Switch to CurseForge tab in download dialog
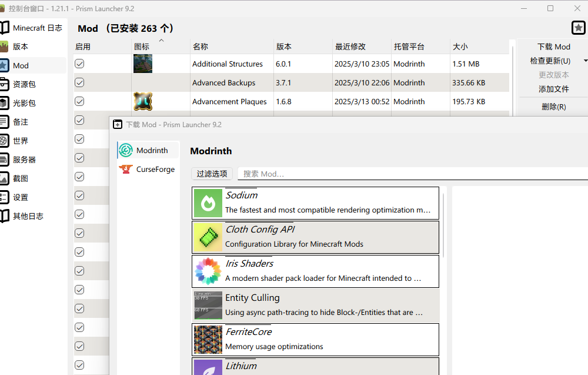The image size is (588, 375). 149,170
